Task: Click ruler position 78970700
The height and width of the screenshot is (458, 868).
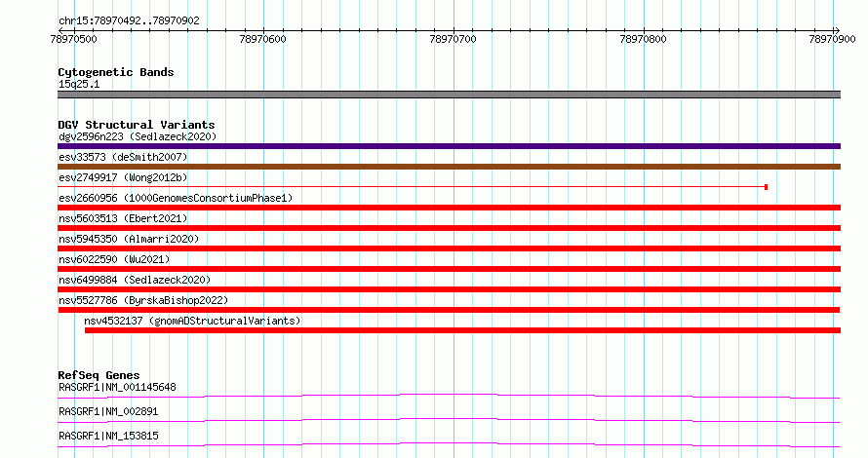Action: tap(453, 39)
